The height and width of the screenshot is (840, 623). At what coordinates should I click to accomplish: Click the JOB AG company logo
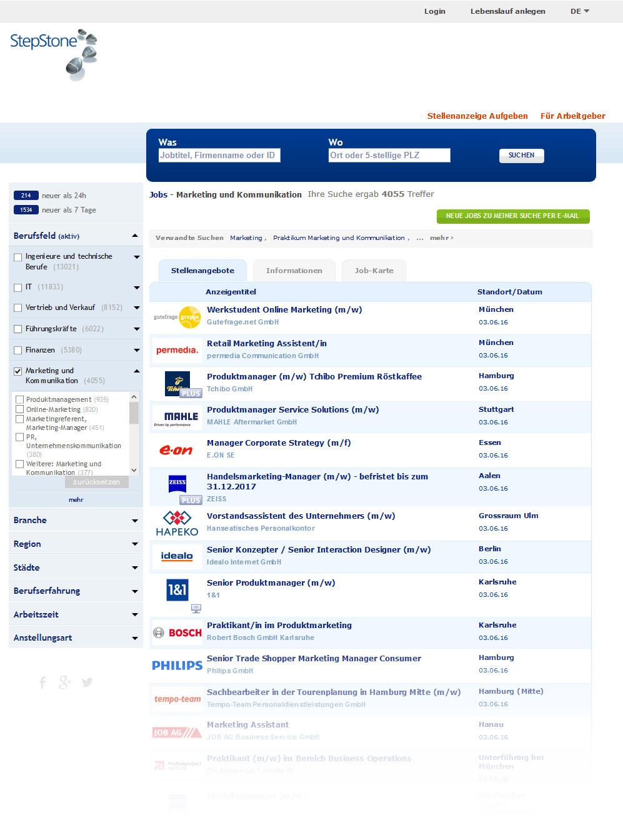(177, 732)
